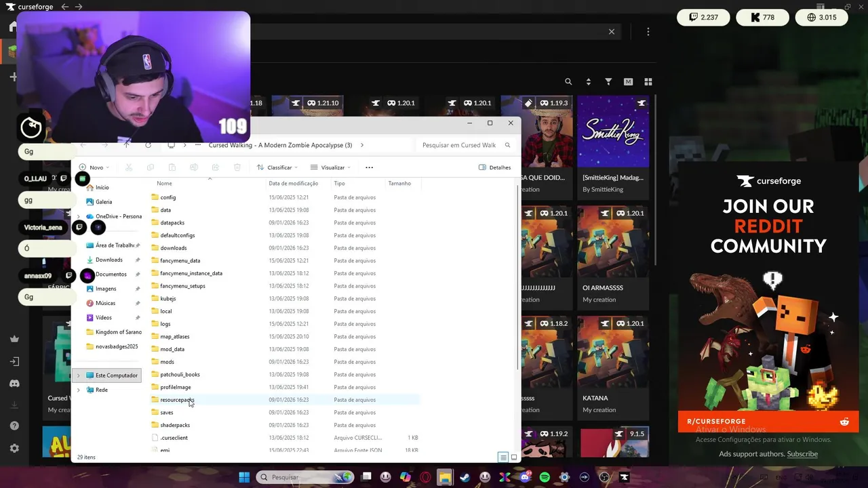This screenshot has width=868, height=488.
Task: Click CurseForge sidebar login arrow icon
Action: click(x=14, y=361)
